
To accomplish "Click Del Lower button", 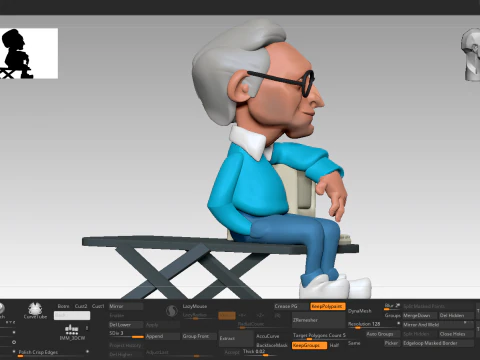I will (x=126, y=325).
